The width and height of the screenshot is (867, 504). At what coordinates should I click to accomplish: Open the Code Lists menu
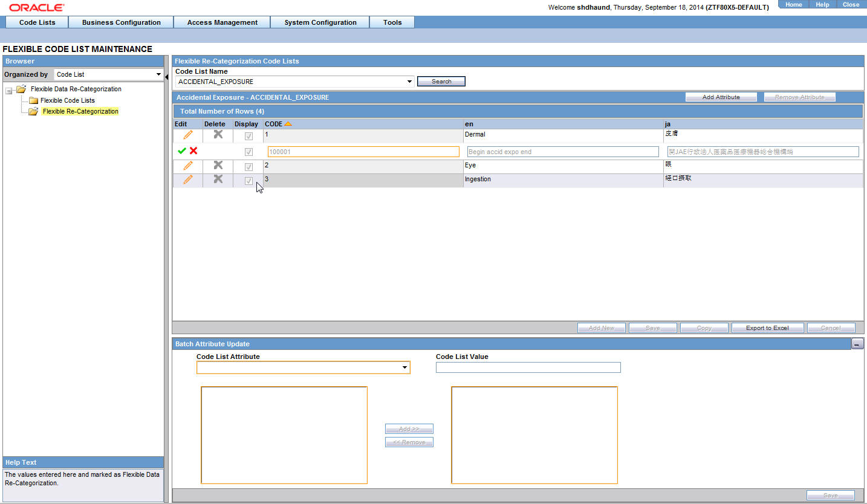tap(37, 22)
